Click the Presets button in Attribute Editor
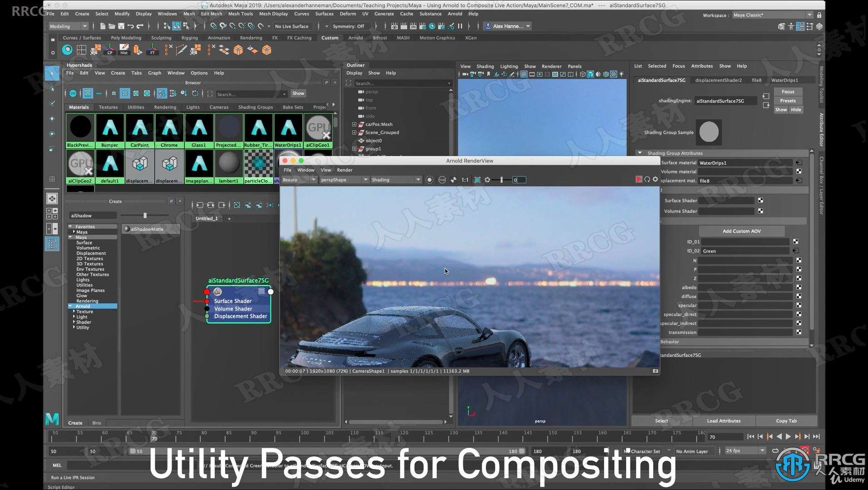Viewport: 868px width, 490px height. coord(788,101)
